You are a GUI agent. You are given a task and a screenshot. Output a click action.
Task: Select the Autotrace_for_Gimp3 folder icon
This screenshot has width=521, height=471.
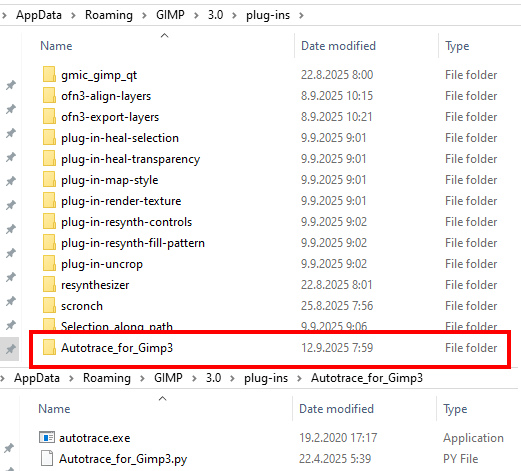[49, 347]
